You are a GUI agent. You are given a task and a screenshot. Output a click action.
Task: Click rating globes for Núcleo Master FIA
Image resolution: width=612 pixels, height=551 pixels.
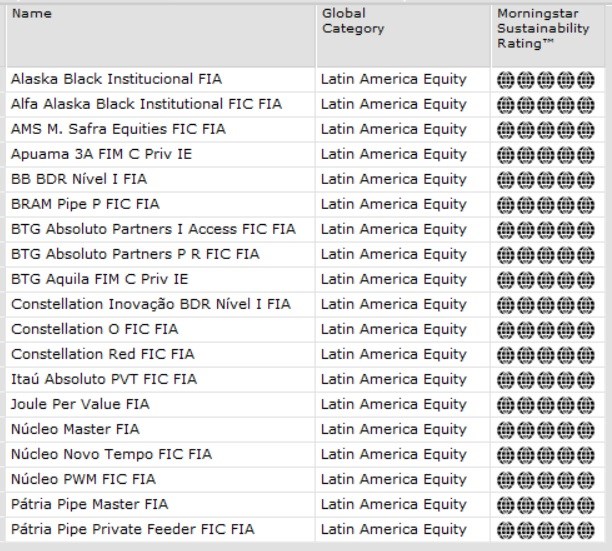coord(541,429)
